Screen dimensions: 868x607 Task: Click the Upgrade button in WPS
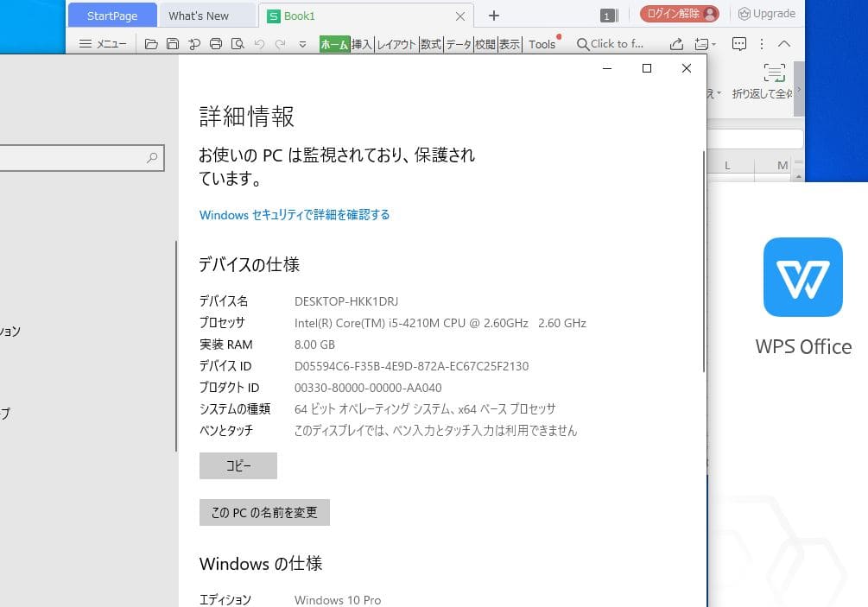[767, 14]
